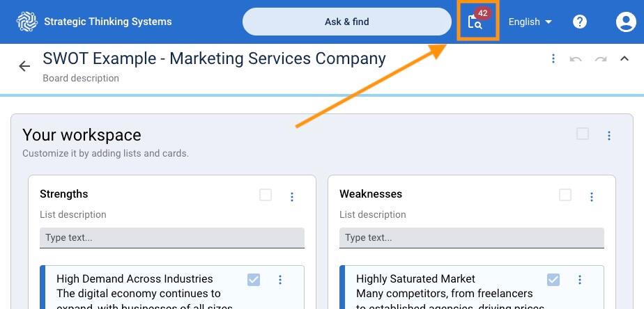Open the help question mark icon
Image resolution: width=644 pixels, height=309 pixels.
(580, 22)
